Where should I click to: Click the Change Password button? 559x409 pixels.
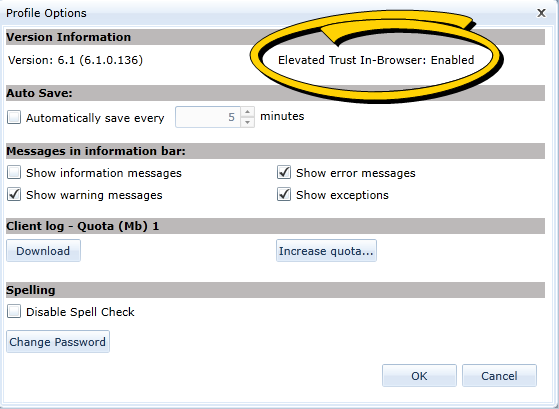pyautogui.click(x=58, y=342)
